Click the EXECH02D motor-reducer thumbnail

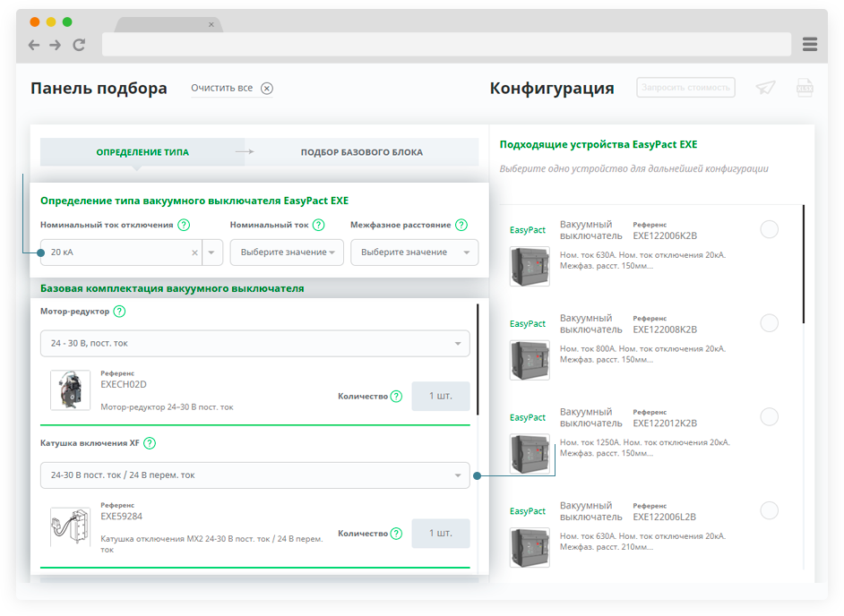[x=71, y=390]
